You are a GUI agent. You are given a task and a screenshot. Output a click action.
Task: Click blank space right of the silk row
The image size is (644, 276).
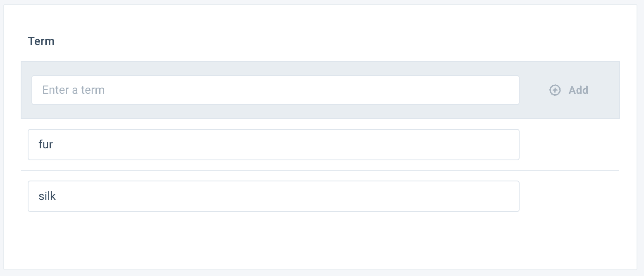click(x=570, y=196)
